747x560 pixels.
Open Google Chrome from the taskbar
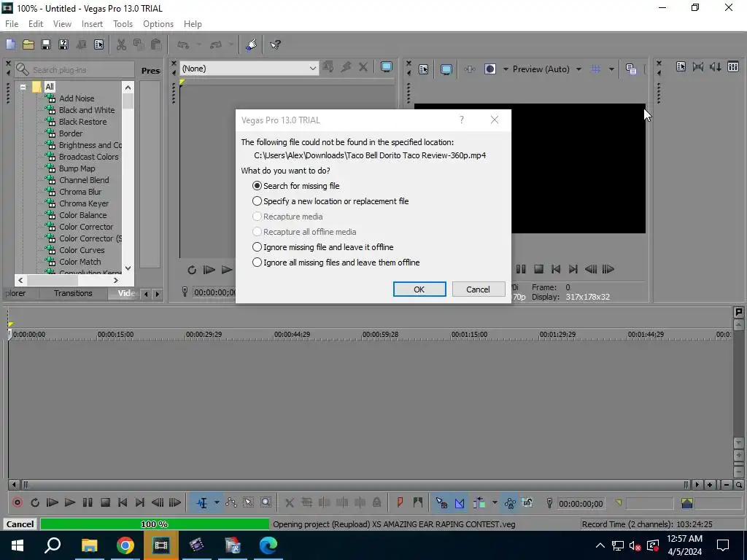pyautogui.click(x=125, y=545)
